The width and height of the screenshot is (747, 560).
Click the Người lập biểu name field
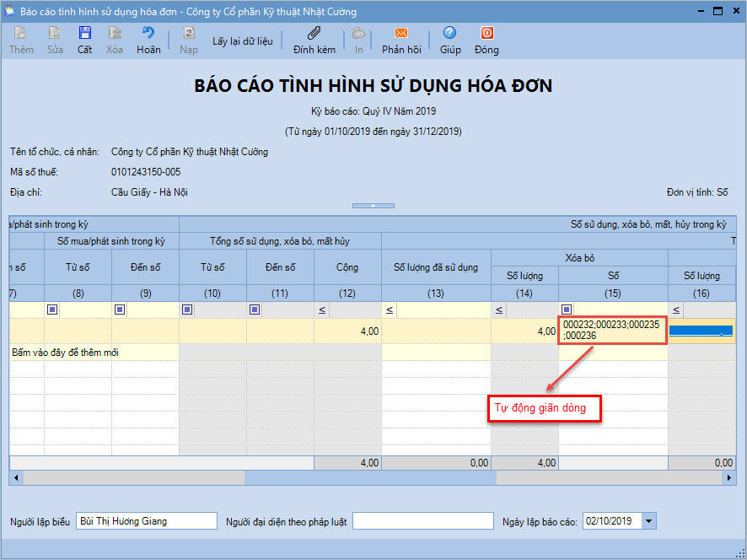146,521
